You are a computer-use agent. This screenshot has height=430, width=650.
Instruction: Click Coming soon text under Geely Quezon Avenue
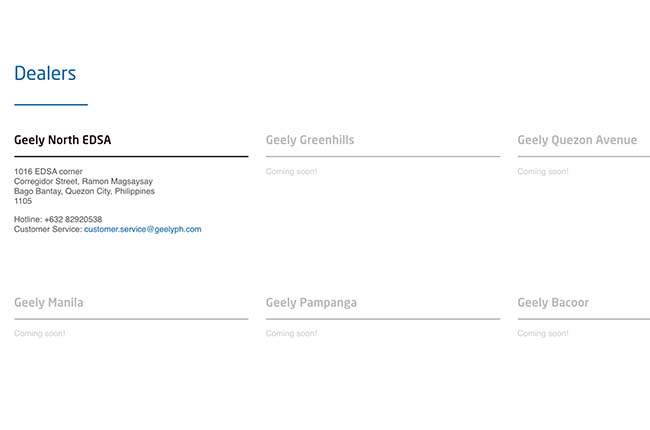coord(543,171)
